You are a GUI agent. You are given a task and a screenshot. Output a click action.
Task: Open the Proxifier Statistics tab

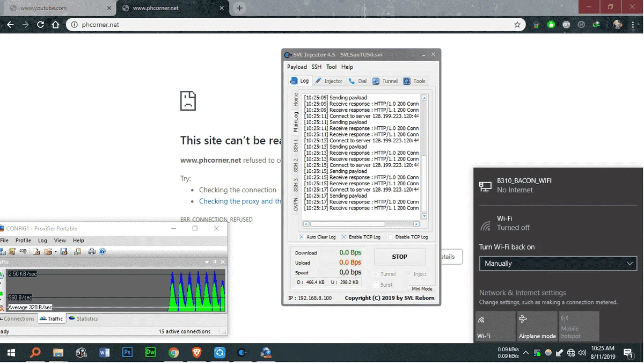(x=83, y=318)
